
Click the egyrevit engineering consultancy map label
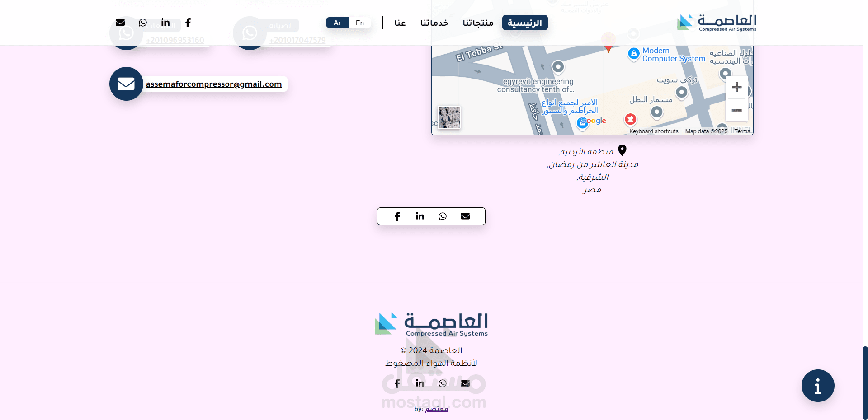pyautogui.click(x=536, y=85)
